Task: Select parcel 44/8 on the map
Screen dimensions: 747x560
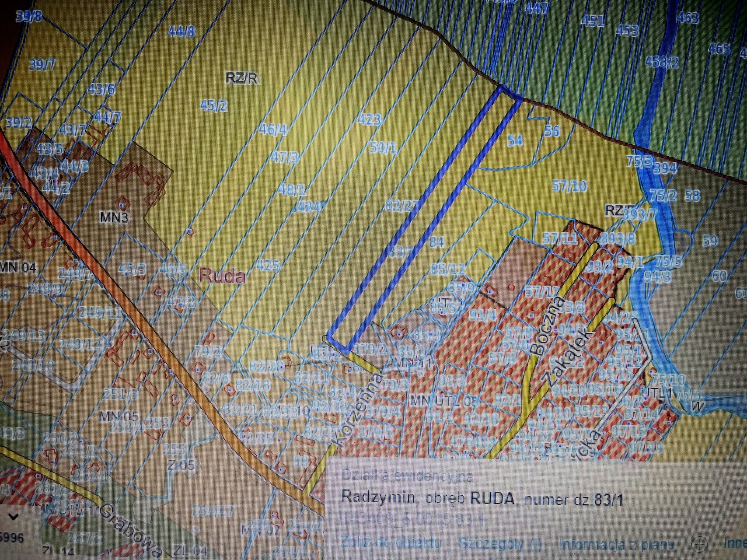Action: click(181, 32)
